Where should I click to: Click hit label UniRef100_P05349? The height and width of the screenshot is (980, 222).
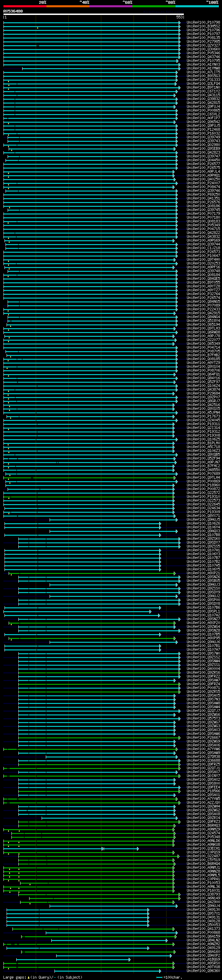click(x=203, y=225)
